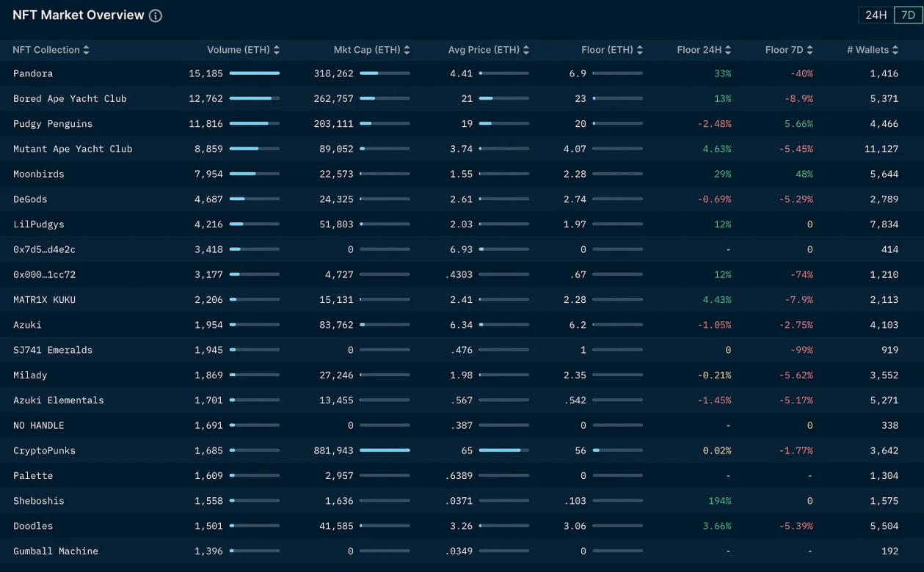This screenshot has width=924, height=572.
Task: Click the Moonbirds collection name
Action: tap(39, 174)
